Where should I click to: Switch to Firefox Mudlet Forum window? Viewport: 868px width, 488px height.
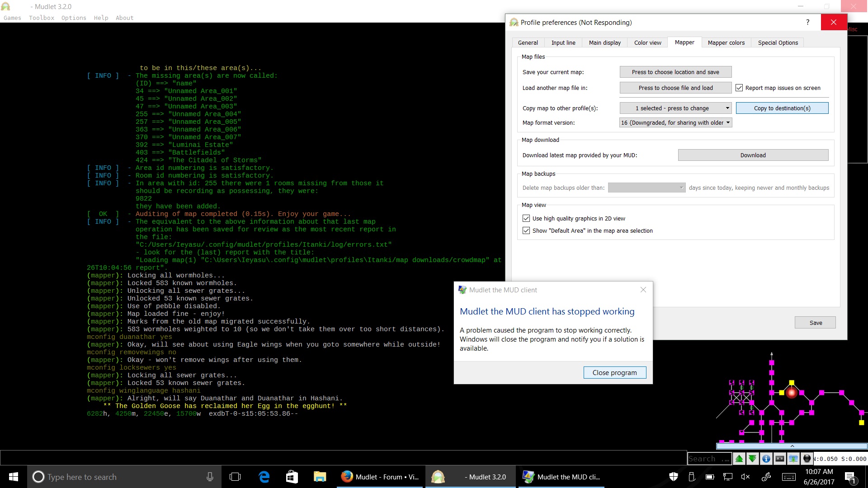point(380,477)
